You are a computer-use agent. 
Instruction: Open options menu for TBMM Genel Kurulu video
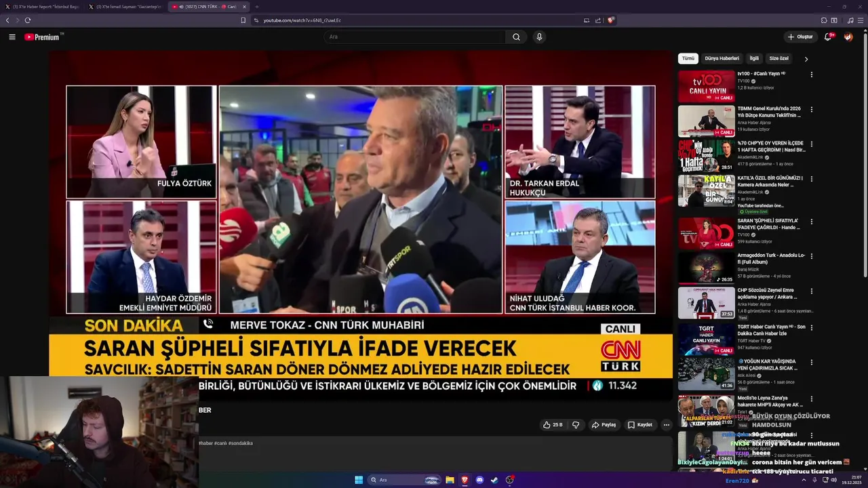[x=811, y=109]
